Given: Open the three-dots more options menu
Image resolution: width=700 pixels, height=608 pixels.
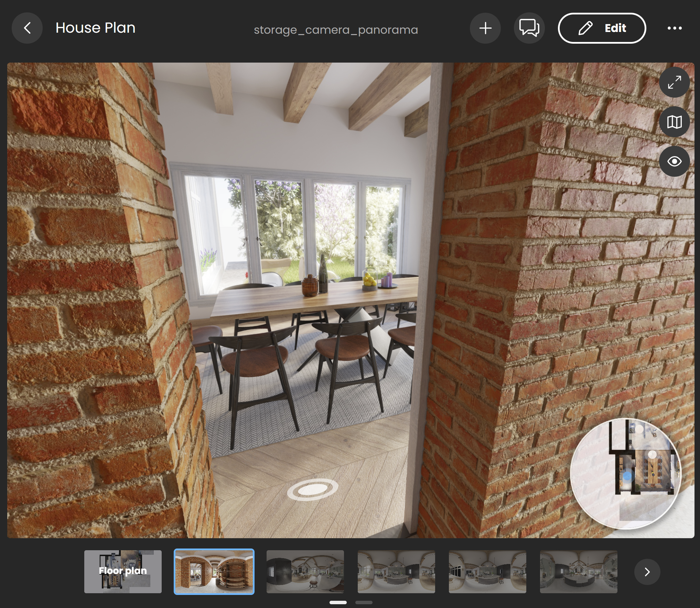Looking at the screenshot, I should [675, 28].
